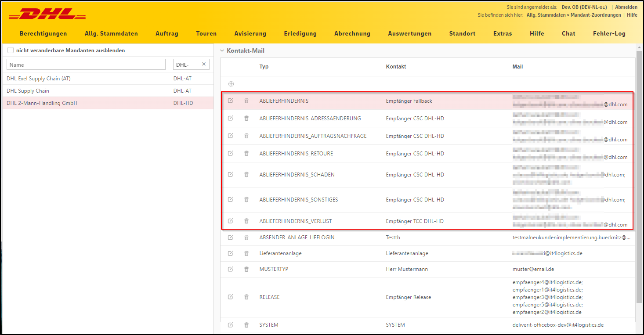Click the Mail column header
The image size is (644, 335).
point(517,67)
